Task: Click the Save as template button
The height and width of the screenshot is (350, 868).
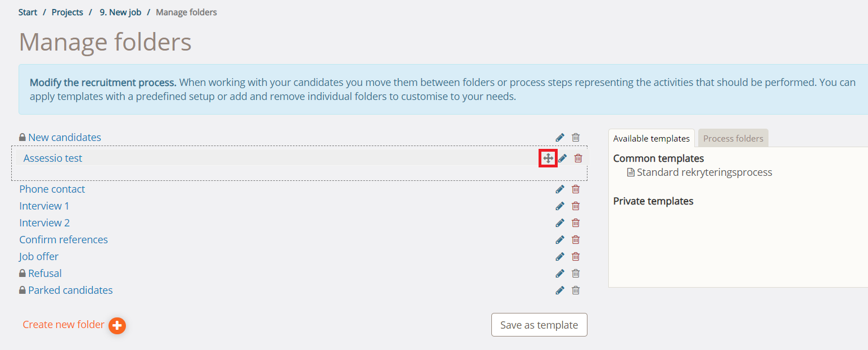Action: (x=539, y=325)
